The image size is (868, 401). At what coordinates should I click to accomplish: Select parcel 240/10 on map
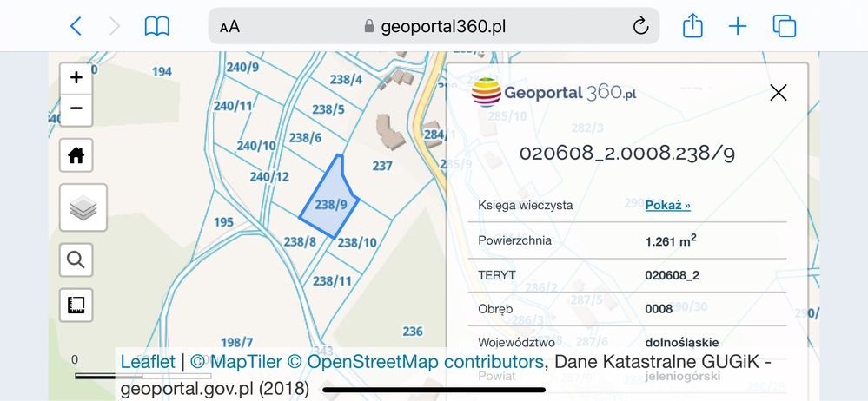256,146
